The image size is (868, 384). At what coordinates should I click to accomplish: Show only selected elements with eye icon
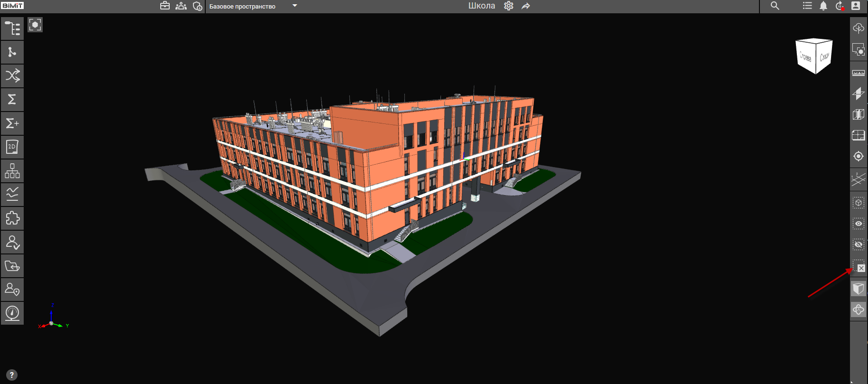[x=859, y=224]
